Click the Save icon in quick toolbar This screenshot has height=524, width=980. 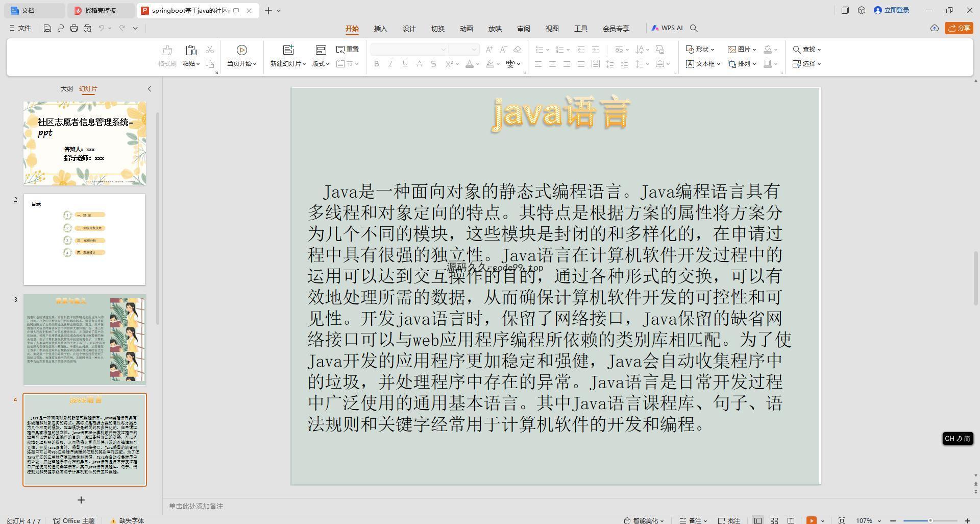47,28
